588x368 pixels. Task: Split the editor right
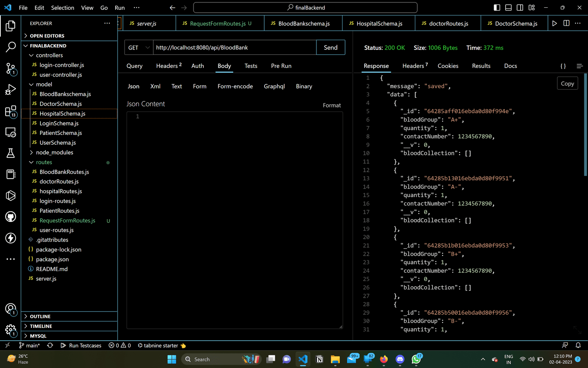click(x=566, y=23)
